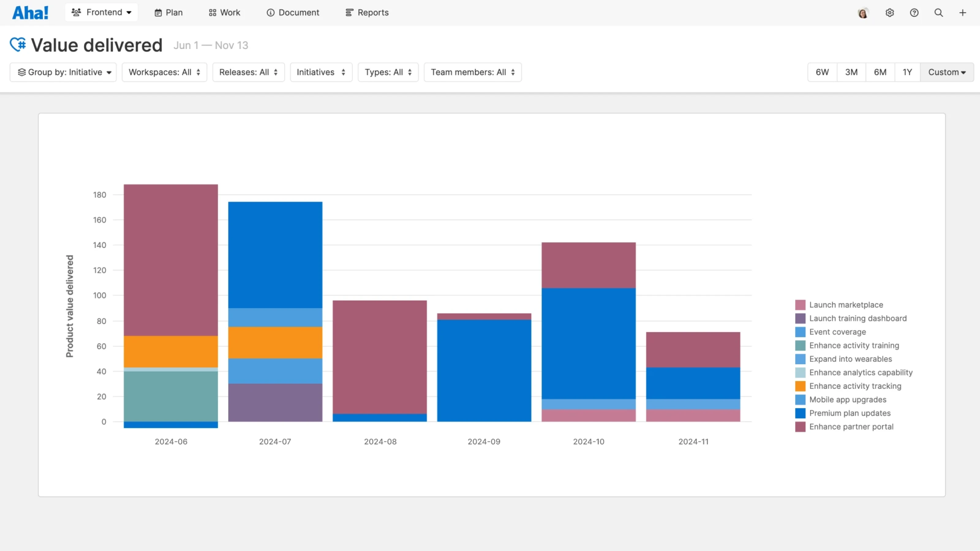Open search with magnifier icon
The image size is (980, 551).
pos(939,13)
